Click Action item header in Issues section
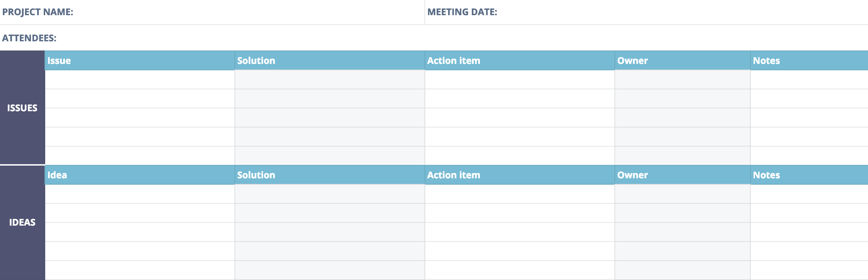 click(520, 60)
